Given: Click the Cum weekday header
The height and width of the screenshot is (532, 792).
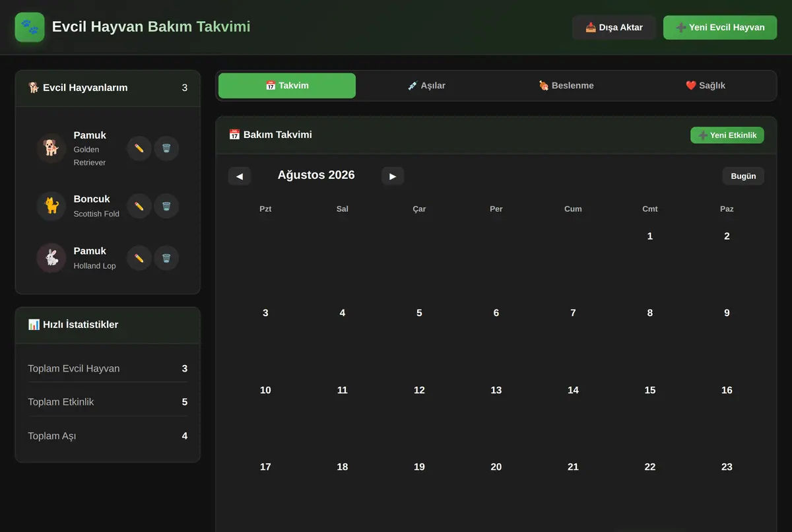Looking at the screenshot, I should coord(573,209).
